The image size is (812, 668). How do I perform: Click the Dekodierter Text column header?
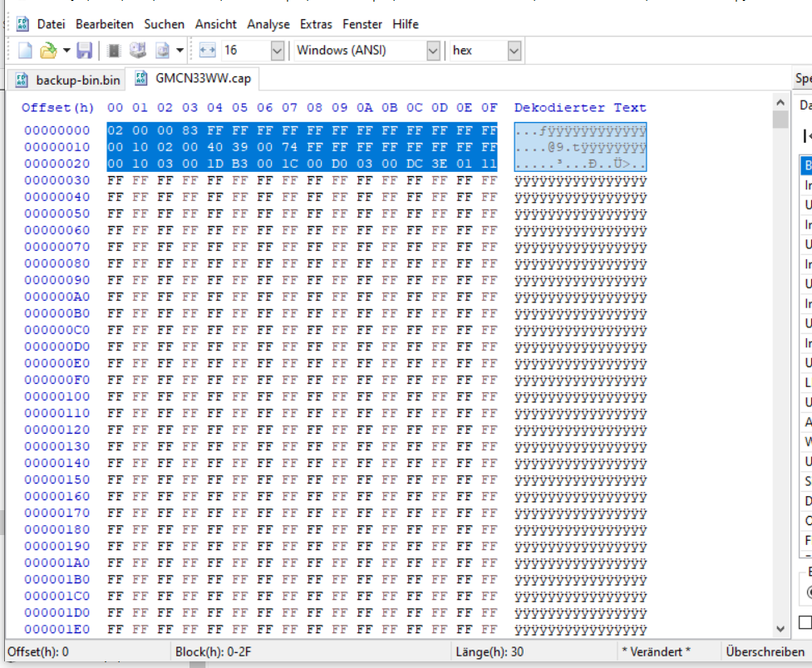tap(580, 108)
